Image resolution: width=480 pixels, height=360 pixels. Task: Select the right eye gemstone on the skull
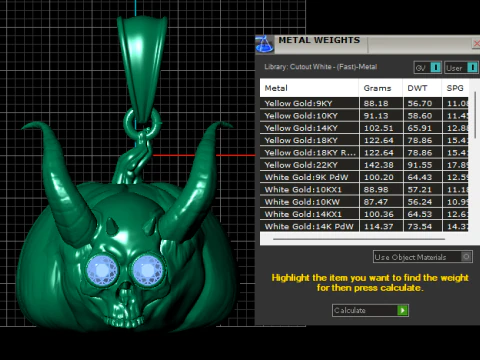[x=148, y=270]
